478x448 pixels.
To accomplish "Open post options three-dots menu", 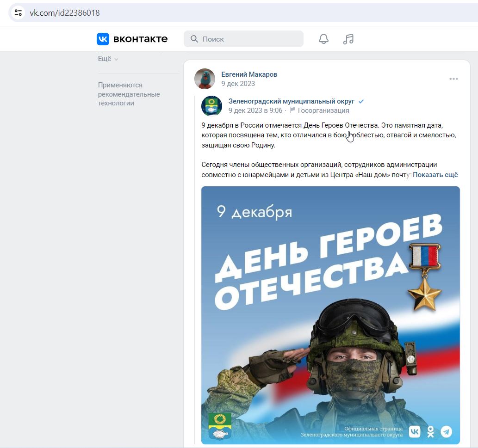I will (x=453, y=79).
